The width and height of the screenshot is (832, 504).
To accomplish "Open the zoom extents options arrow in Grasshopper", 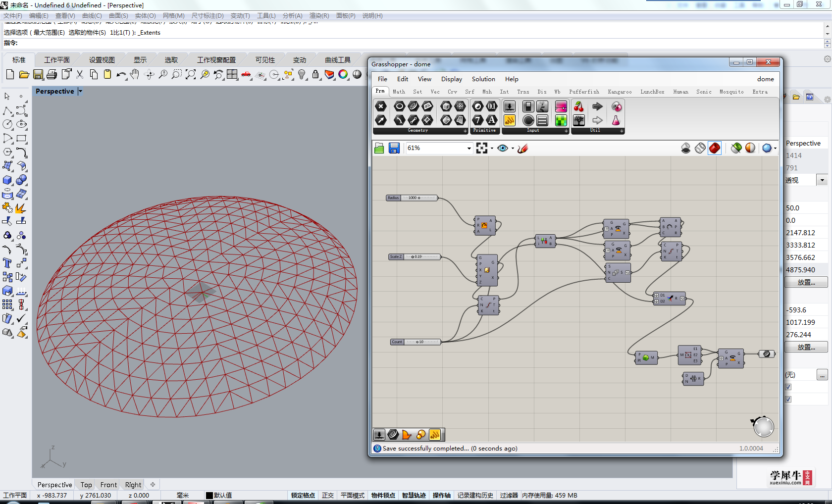I will pyautogui.click(x=492, y=148).
